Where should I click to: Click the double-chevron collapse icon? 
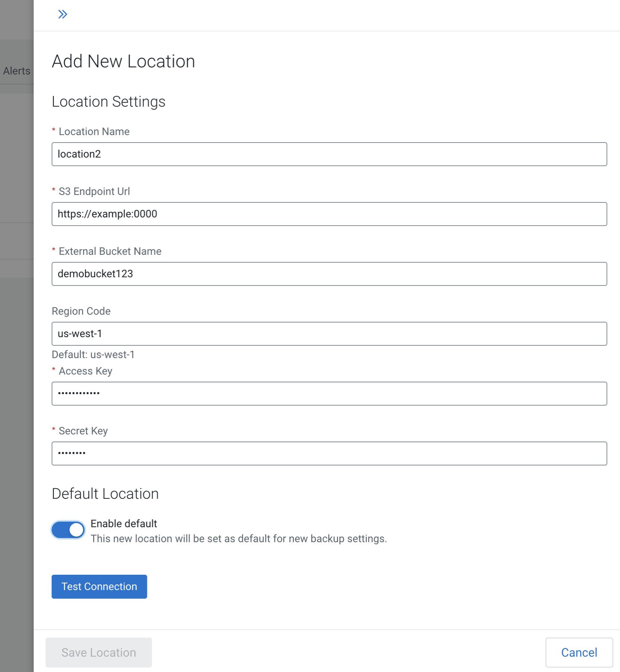point(62,14)
